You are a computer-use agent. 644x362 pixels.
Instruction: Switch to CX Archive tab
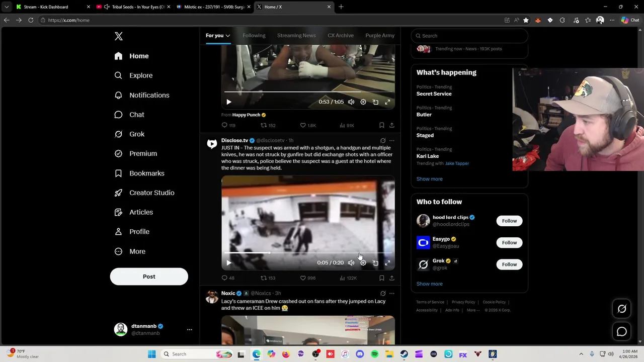341,36
